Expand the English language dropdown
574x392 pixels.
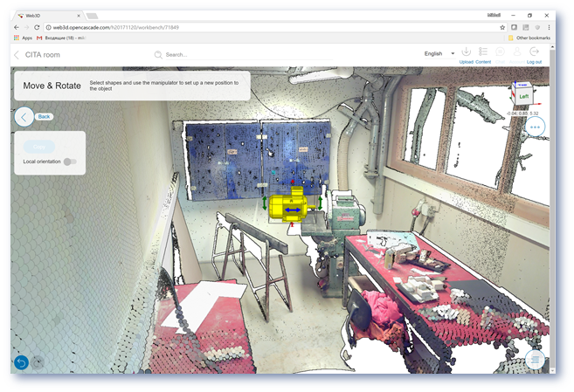439,54
